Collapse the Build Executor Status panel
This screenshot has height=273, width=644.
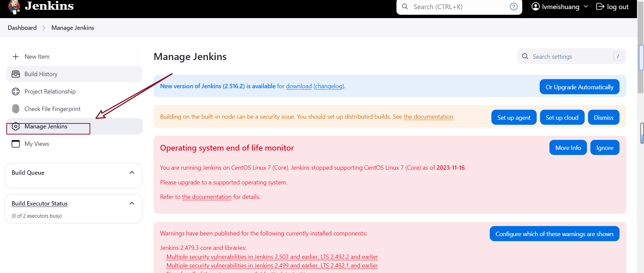click(x=132, y=203)
